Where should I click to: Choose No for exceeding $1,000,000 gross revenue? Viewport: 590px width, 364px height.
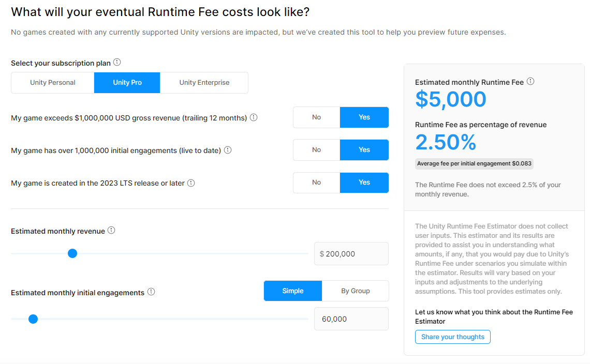click(x=316, y=117)
